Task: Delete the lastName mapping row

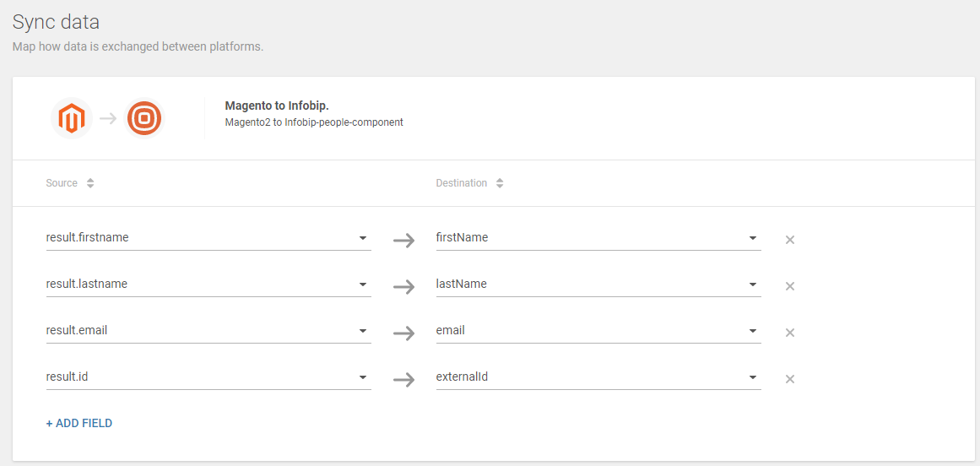Action: (790, 286)
